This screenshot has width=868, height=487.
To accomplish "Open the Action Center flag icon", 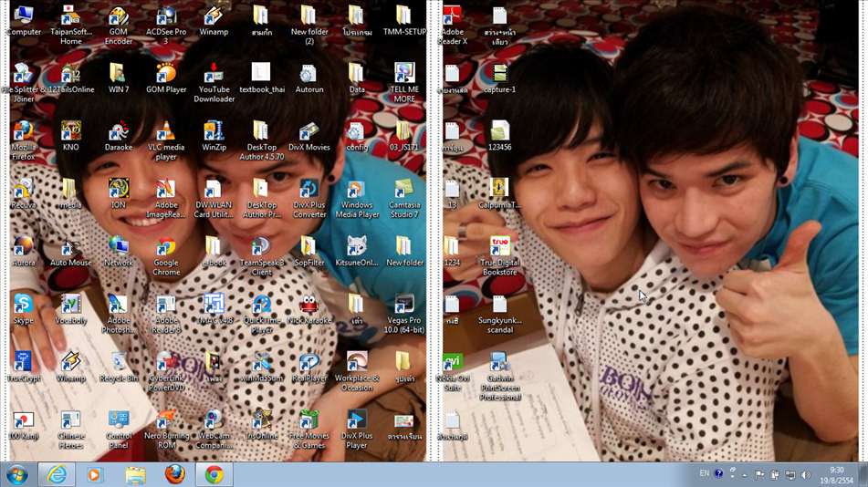I will [759, 475].
